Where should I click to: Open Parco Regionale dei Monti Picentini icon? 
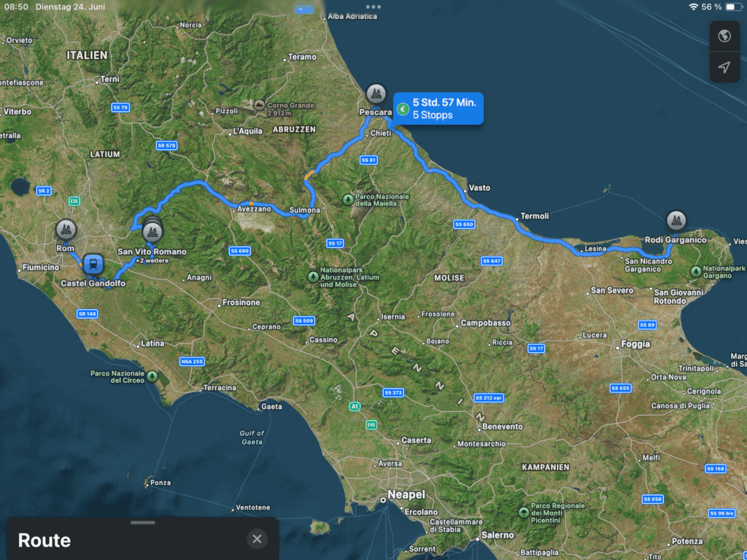[x=522, y=513]
